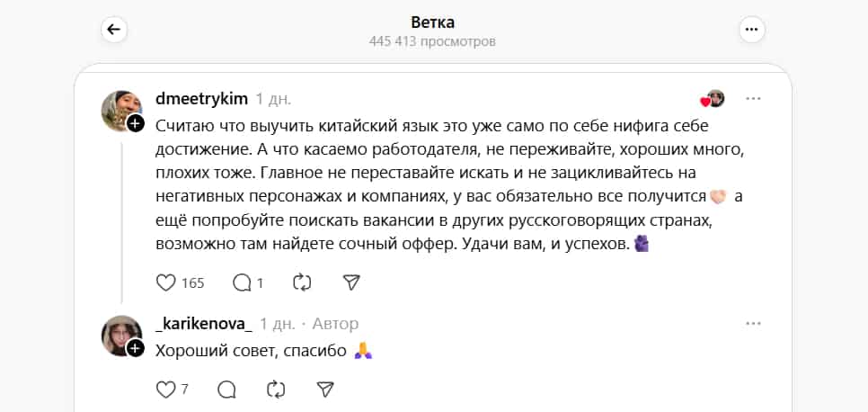The image size is (868, 412).
Task: Open dmeetrykim's profile link
Action: [201, 99]
